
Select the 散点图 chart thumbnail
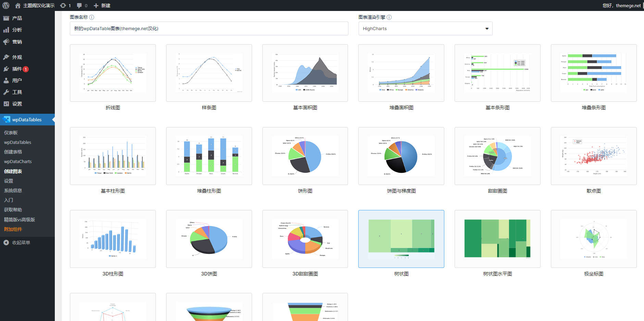(594, 156)
